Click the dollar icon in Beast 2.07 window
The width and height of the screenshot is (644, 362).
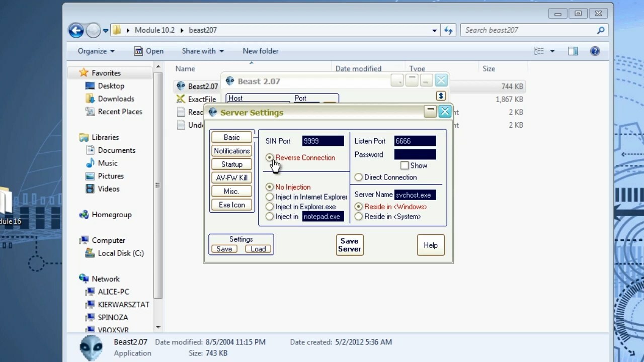click(x=441, y=96)
